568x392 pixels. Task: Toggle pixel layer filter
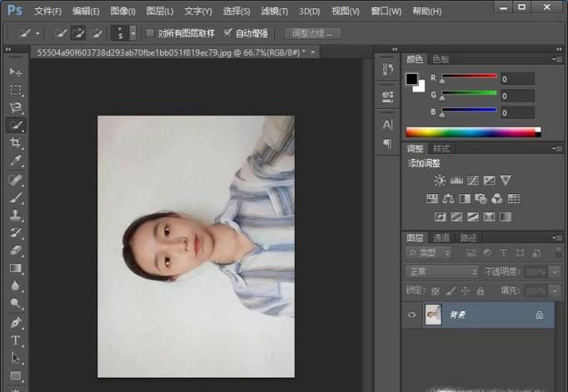click(x=471, y=253)
